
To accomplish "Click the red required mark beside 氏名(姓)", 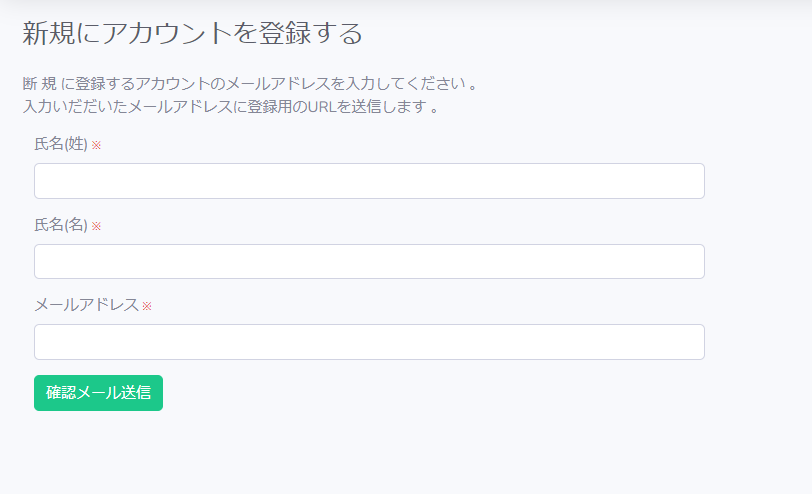I will pyautogui.click(x=96, y=145).
